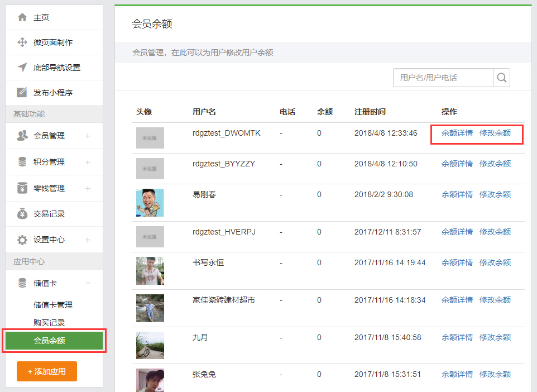
Task: Open the 发布小程序 menu item
Action: coord(54,93)
